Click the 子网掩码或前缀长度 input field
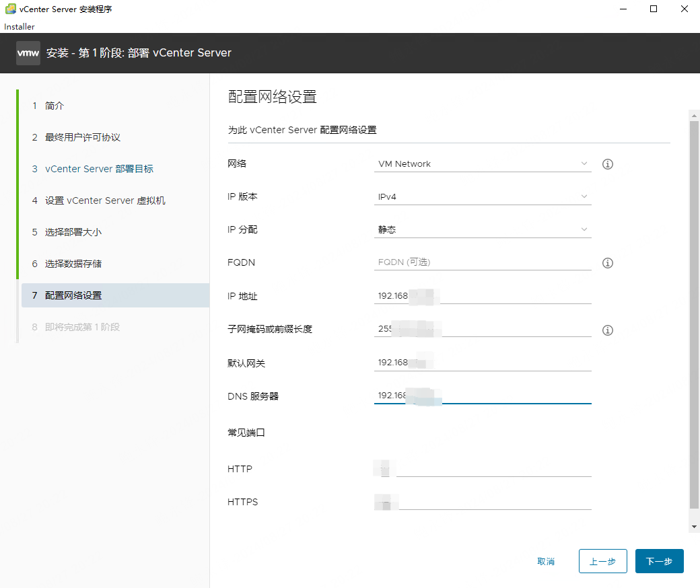Viewport: 700px width, 588px height. (483, 329)
